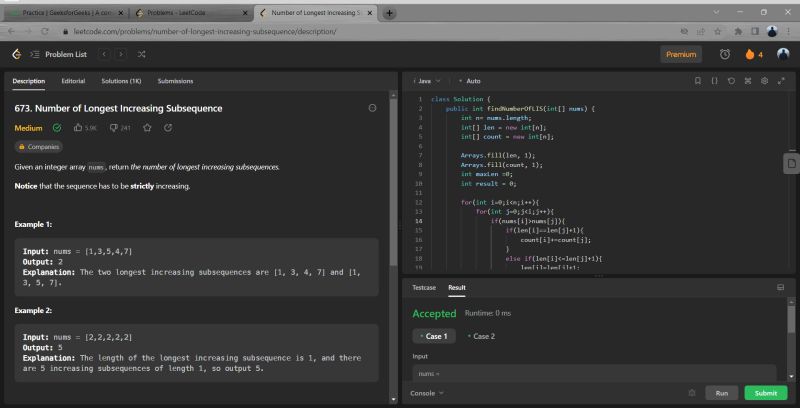Click the streak flame icon
This screenshot has height=408, width=800.
point(749,54)
